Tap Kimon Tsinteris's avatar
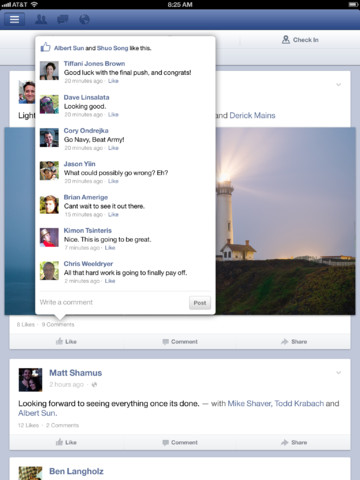The image size is (360, 480). 49,237
